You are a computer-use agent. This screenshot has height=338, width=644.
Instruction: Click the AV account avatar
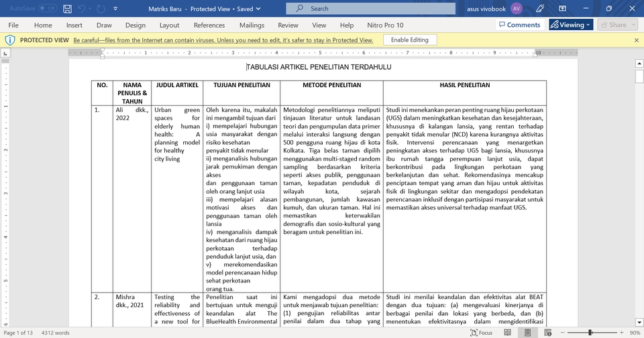point(517,9)
